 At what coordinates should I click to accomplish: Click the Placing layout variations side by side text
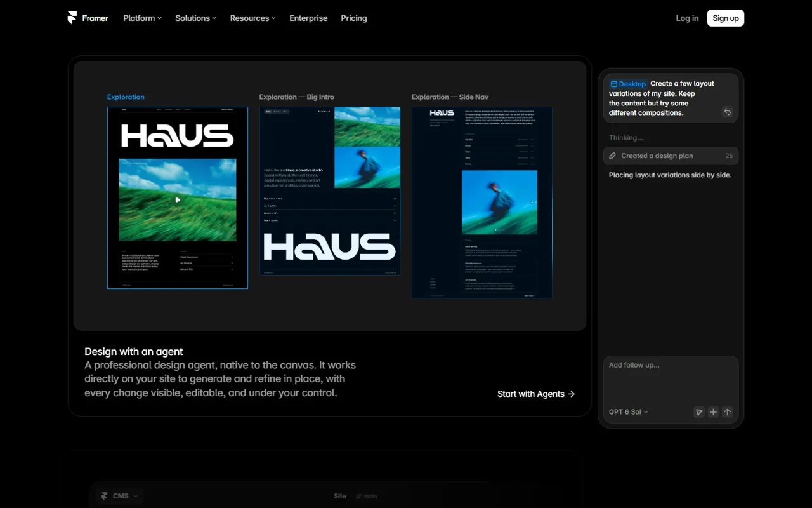point(670,175)
